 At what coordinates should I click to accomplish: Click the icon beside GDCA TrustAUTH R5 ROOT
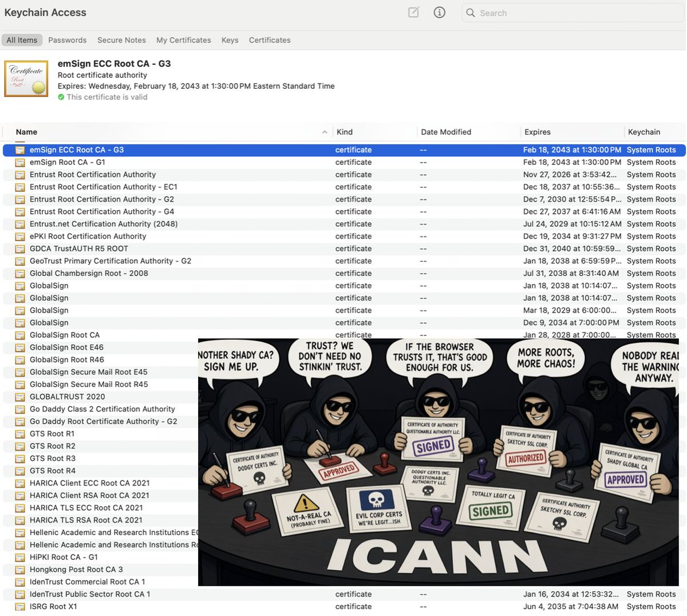pos(20,249)
